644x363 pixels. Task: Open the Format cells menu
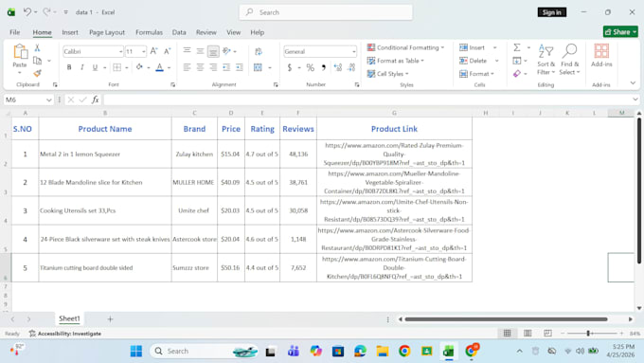pyautogui.click(x=476, y=74)
